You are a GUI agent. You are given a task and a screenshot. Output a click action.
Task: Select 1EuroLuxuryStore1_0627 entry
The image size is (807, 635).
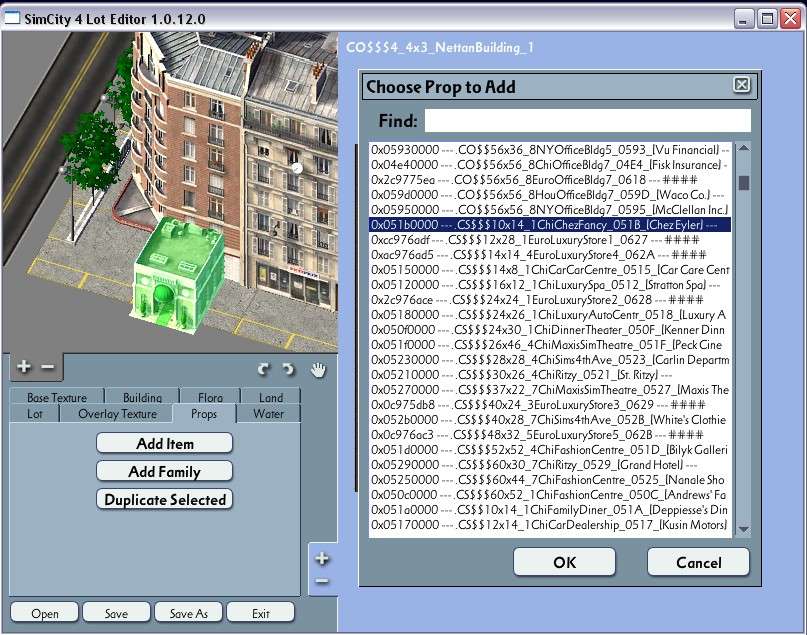point(550,240)
